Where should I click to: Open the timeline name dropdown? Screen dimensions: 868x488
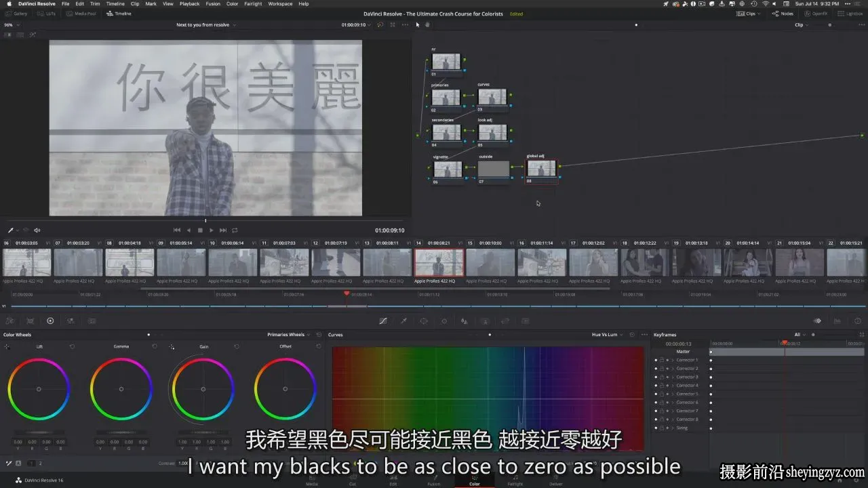click(x=205, y=25)
